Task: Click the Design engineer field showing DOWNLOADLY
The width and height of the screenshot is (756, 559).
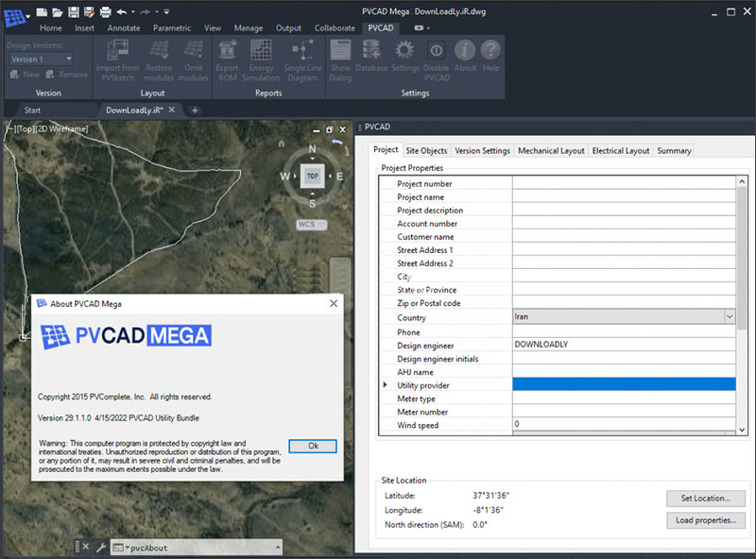Action: (624, 344)
